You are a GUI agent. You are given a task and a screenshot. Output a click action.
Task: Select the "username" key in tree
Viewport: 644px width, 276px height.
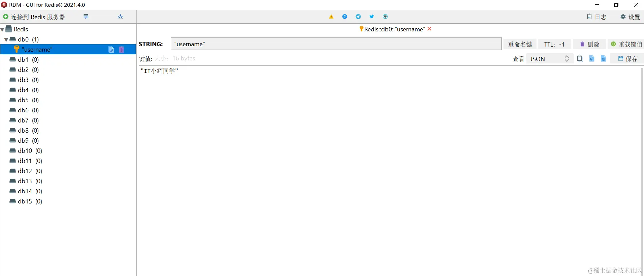click(68, 49)
